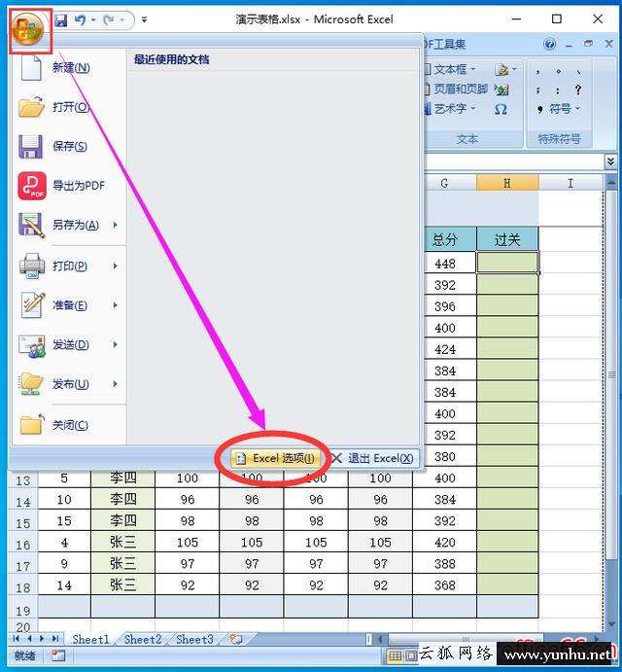Click the Redo icon in quick access toolbar
The height and width of the screenshot is (672, 622).
tap(109, 19)
